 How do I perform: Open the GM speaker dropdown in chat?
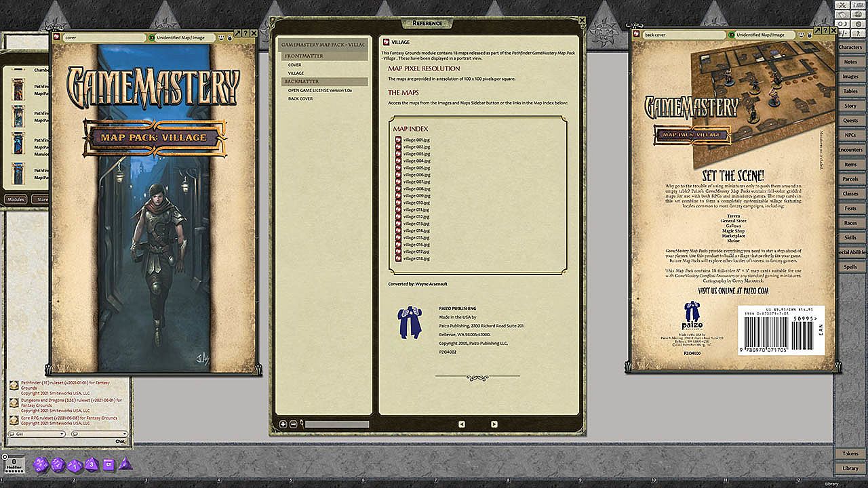[x=38, y=434]
